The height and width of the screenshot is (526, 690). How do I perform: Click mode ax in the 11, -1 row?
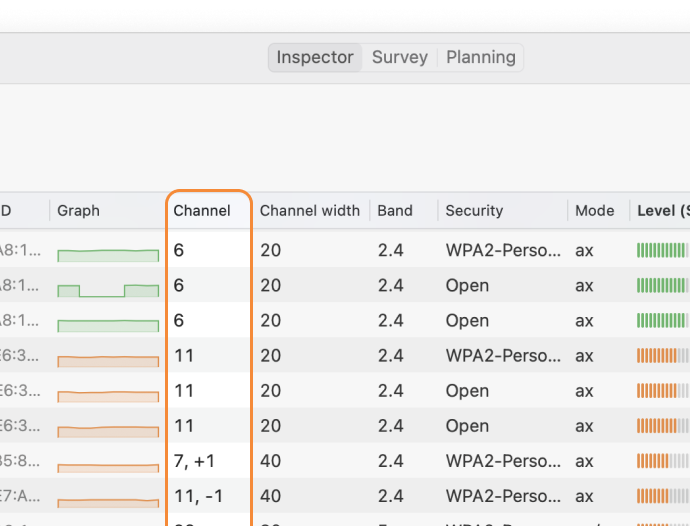pos(584,496)
